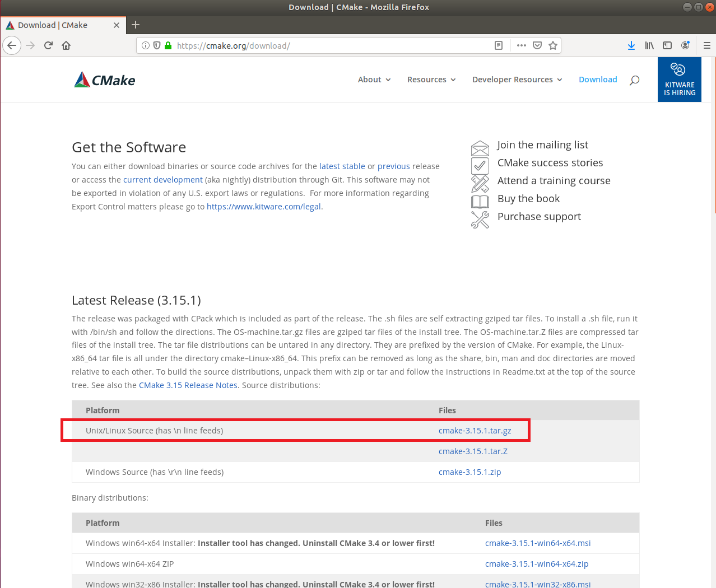Toggle the Firefox sidebar

tap(667, 45)
